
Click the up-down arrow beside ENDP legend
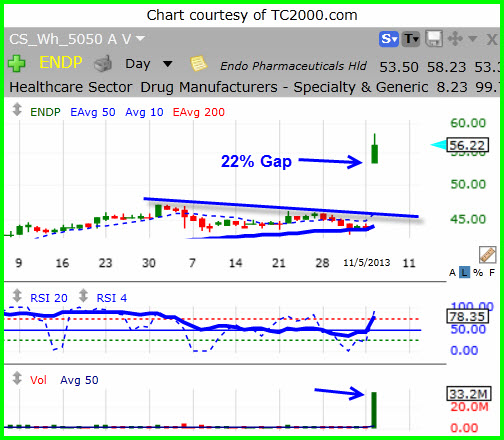17,110
